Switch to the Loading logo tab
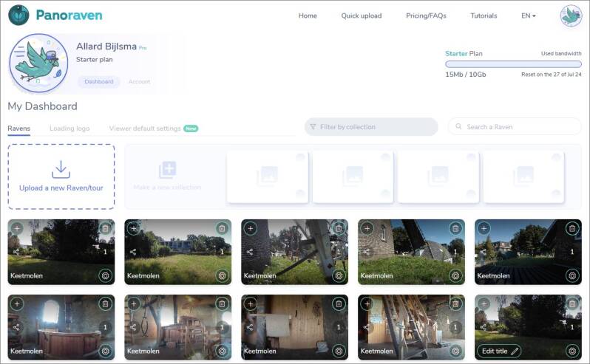 point(69,128)
